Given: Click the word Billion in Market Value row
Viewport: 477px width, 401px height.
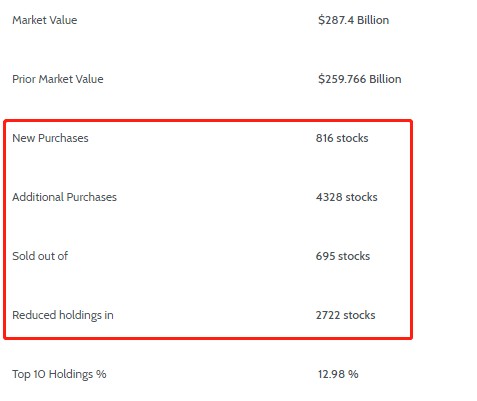Looking at the screenshot, I should (x=373, y=20).
